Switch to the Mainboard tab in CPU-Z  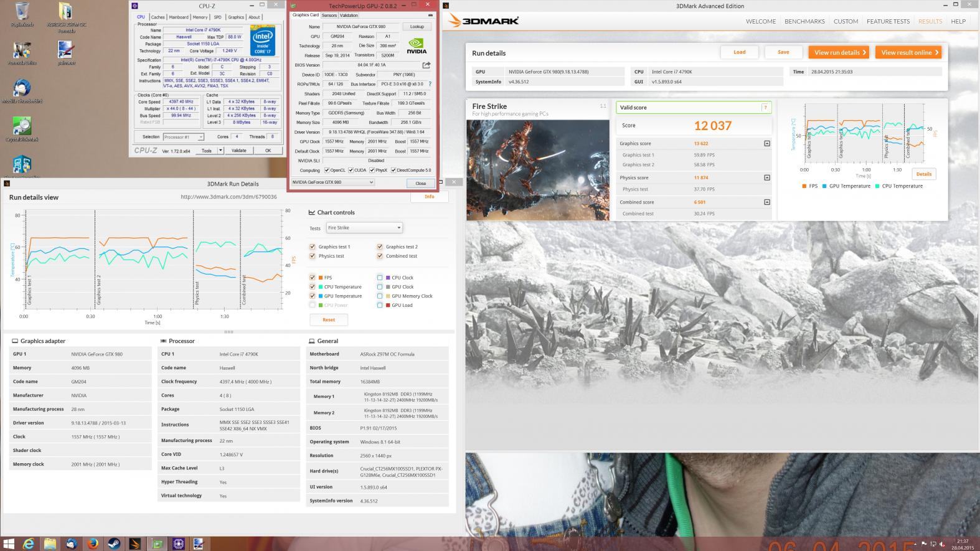[x=179, y=17]
